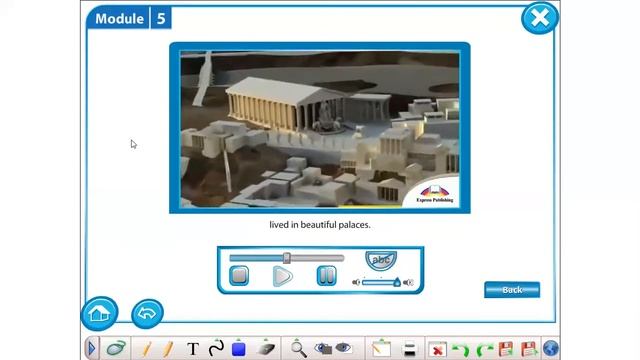Click the first red floppy save icon
This screenshot has width=640, height=360.
point(506,349)
